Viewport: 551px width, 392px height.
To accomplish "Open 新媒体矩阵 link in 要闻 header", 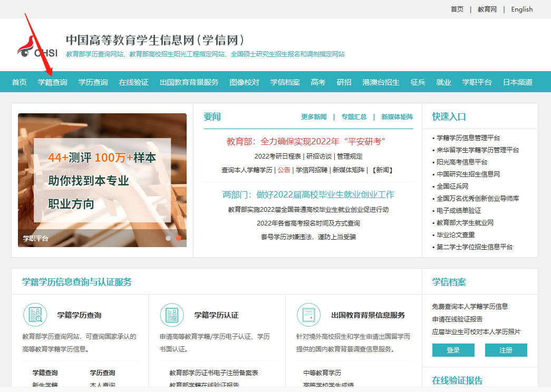I will click(x=397, y=117).
